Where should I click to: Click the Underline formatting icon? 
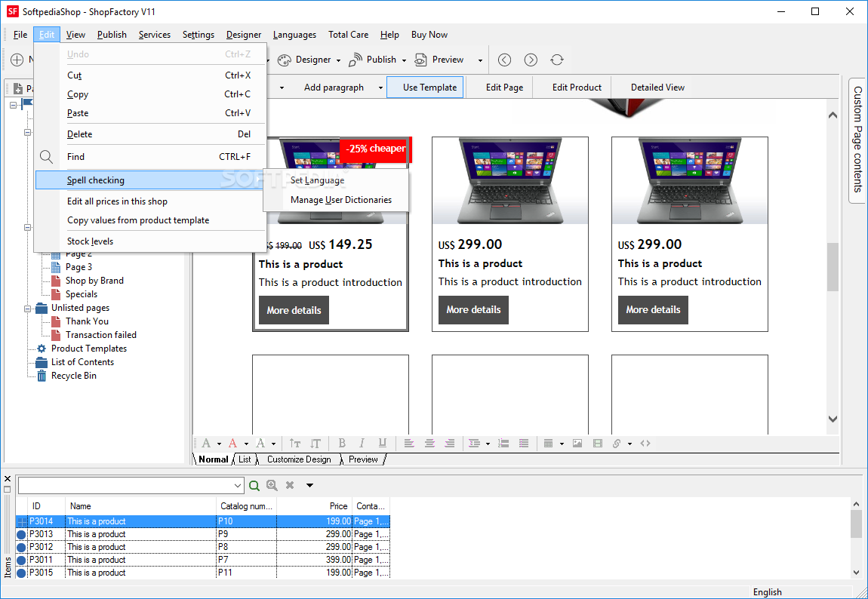[x=382, y=443]
